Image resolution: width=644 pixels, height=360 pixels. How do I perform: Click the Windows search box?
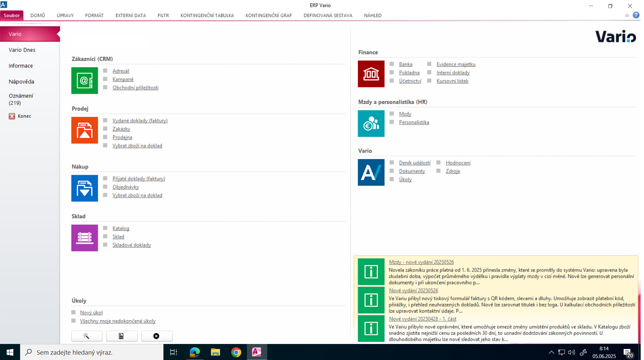(92, 352)
